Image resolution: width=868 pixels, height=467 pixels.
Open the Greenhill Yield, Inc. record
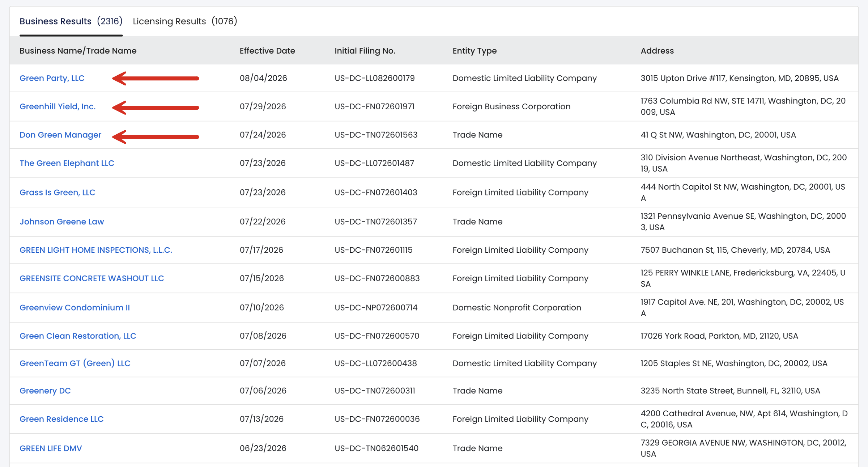(x=58, y=106)
